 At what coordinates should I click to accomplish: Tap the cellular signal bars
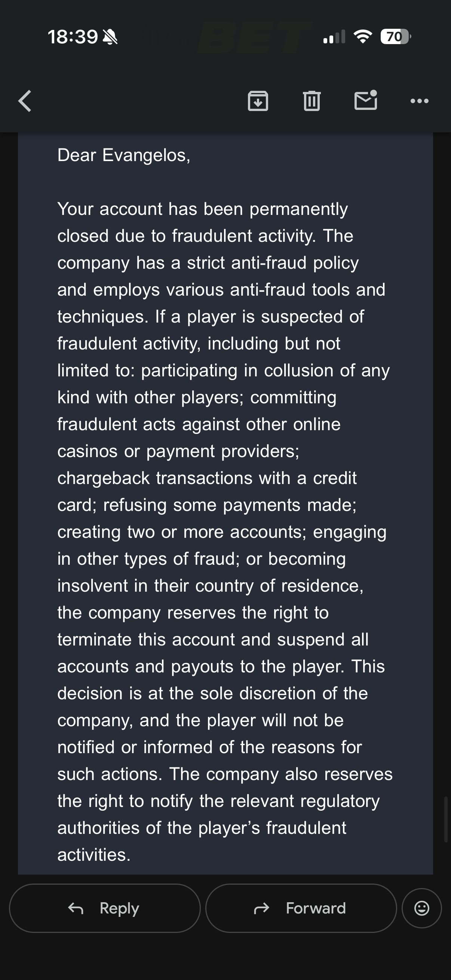(x=334, y=37)
